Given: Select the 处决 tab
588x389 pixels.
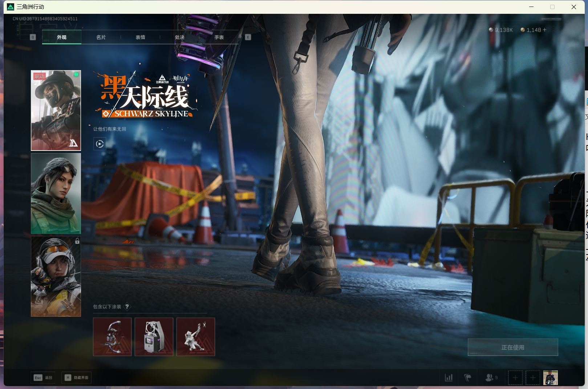Looking at the screenshot, I should click(x=180, y=37).
